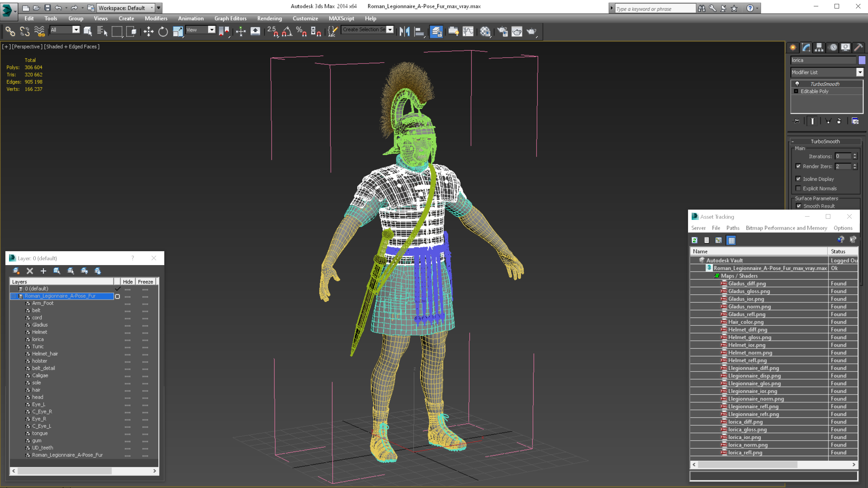Screen dimensions: 868x488
Task: Click Add new layer plus icon
Action: click(x=43, y=271)
